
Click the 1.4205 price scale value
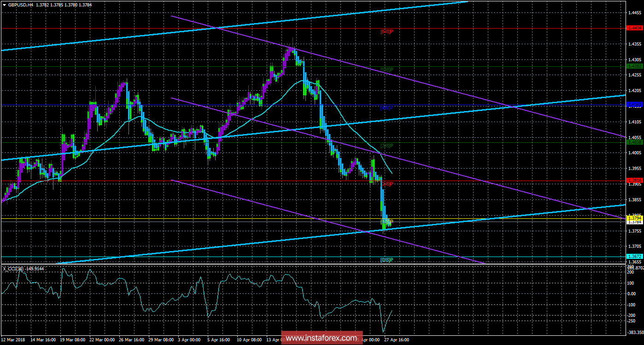(x=635, y=91)
